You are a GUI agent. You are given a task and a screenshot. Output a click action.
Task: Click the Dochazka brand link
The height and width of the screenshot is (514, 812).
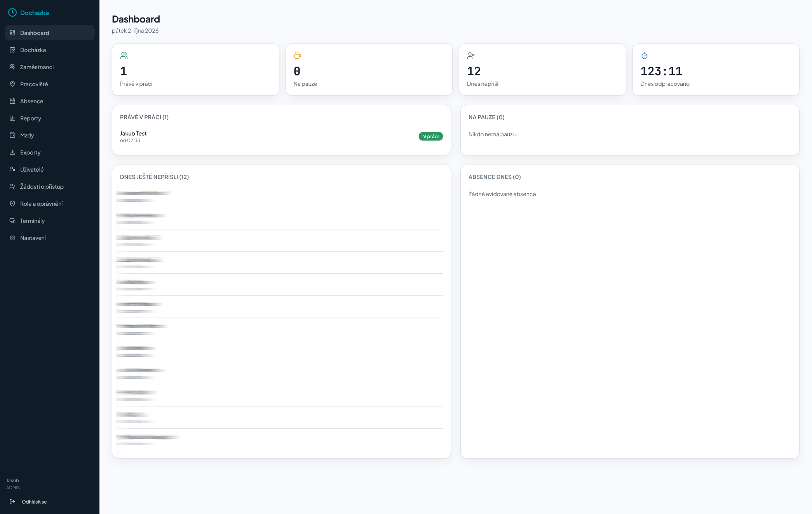coord(29,13)
